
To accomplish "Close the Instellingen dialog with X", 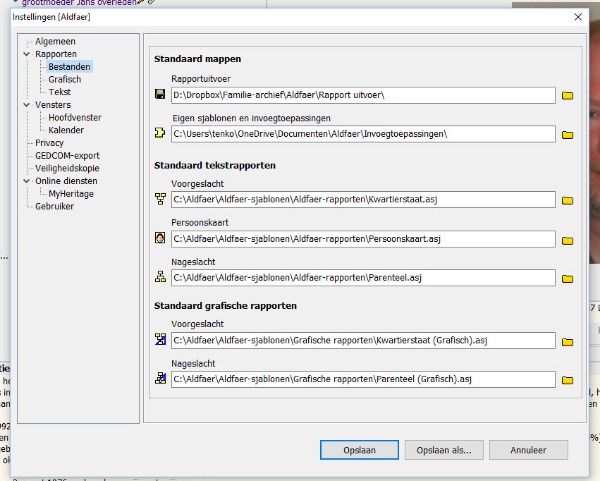I will coord(578,17).
